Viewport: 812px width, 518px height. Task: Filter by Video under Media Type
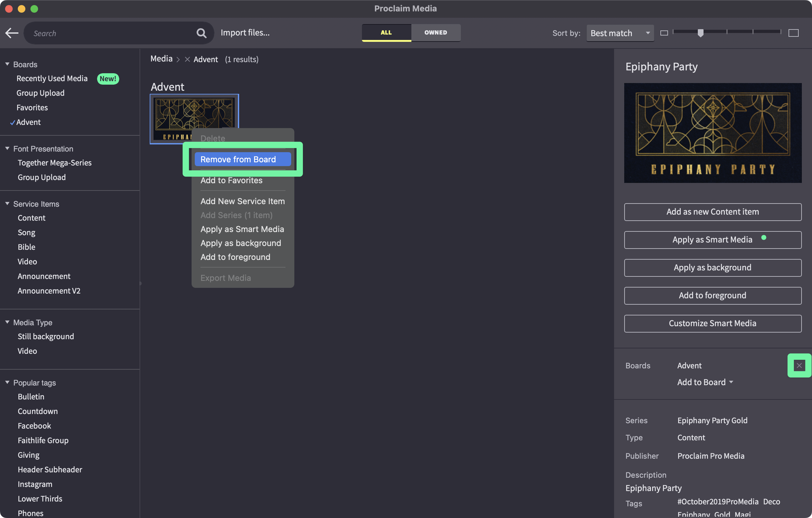[27, 351]
